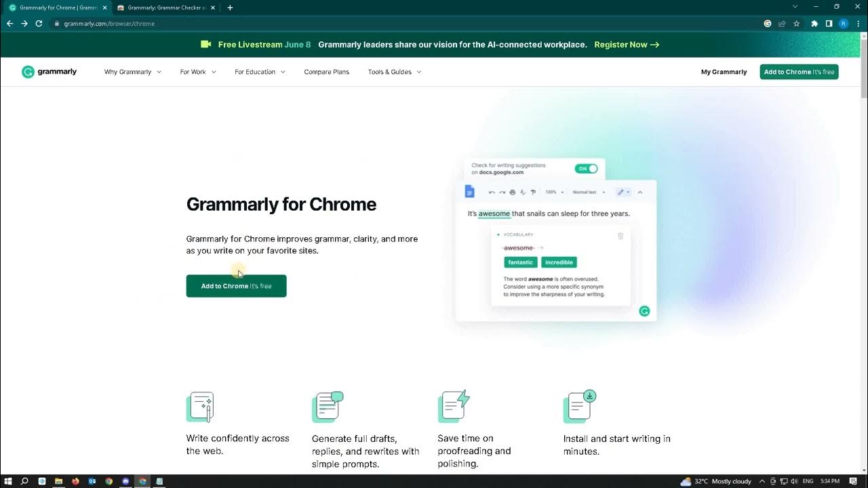Viewport: 868px width, 488px height.
Task: Click the Grammarly for Chrome heading
Action: pos(281,204)
